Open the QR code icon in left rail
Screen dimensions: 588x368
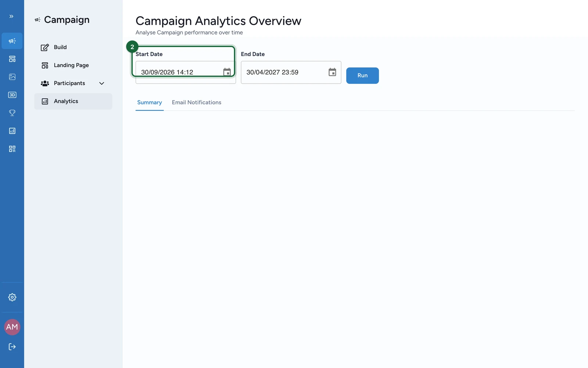click(12, 149)
